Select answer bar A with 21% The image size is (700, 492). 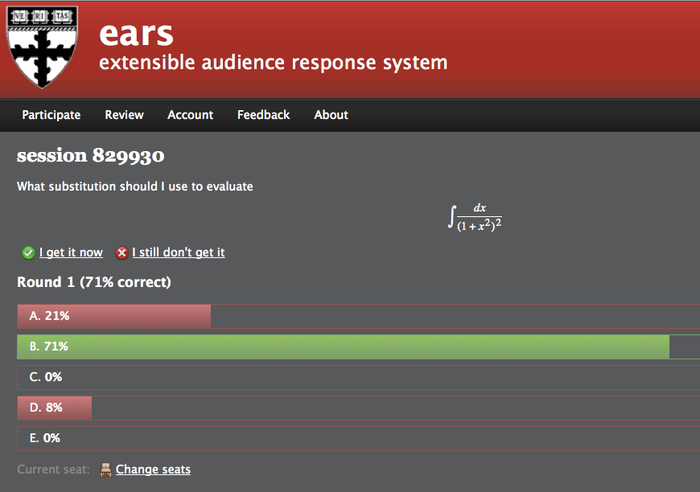point(114,316)
